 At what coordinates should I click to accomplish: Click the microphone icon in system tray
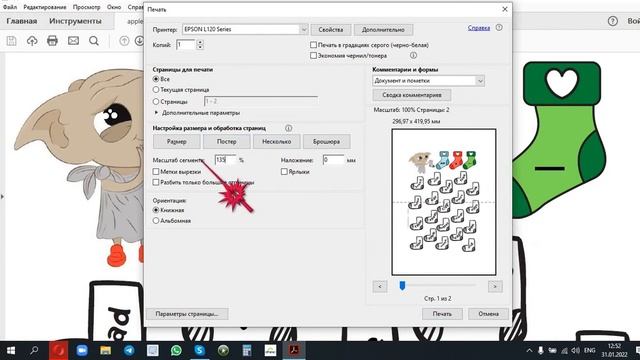pyautogui.click(x=540, y=351)
